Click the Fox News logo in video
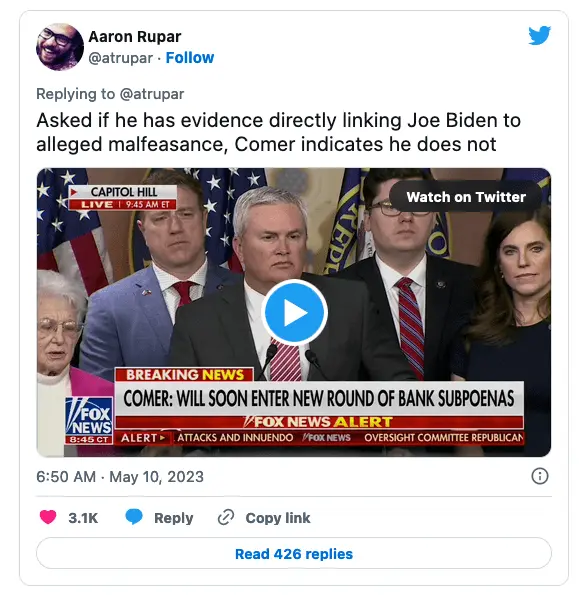Viewport: 579px width, 595px height. click(89, 420)
